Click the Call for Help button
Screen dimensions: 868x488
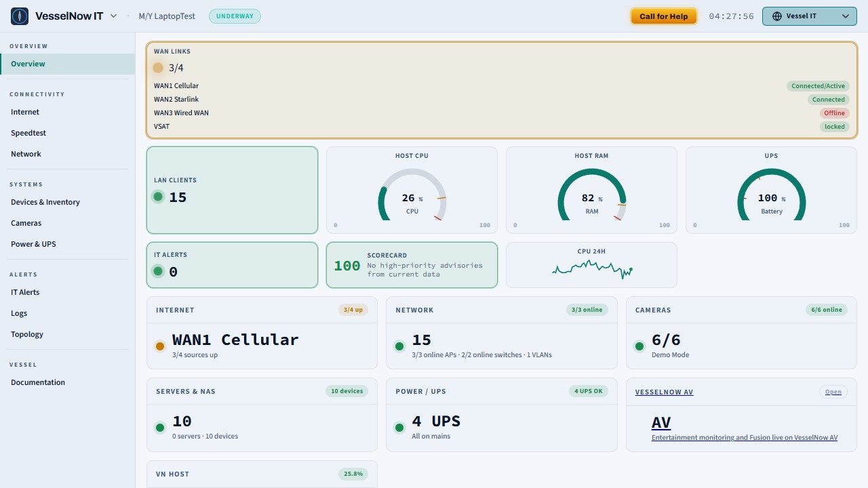tap(663, 16)
